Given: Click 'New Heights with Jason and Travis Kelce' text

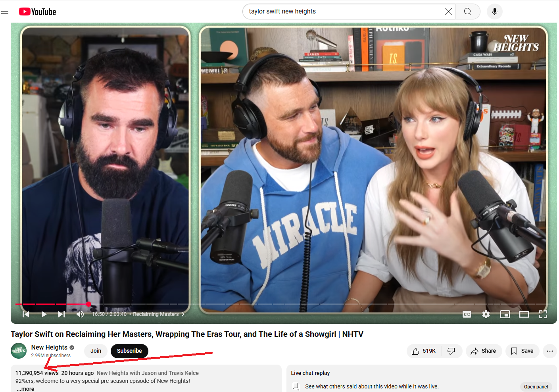Looking at the screenshot, I should tap(148, 373).
